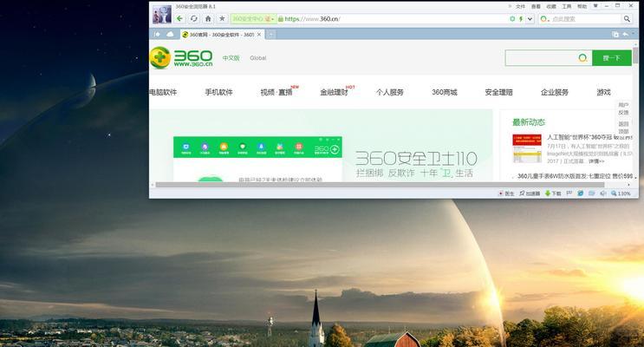This screenshot has height=347, width=644.
Task: Click the vertical scrollbar thumb of the page
Action: [635, 55]
